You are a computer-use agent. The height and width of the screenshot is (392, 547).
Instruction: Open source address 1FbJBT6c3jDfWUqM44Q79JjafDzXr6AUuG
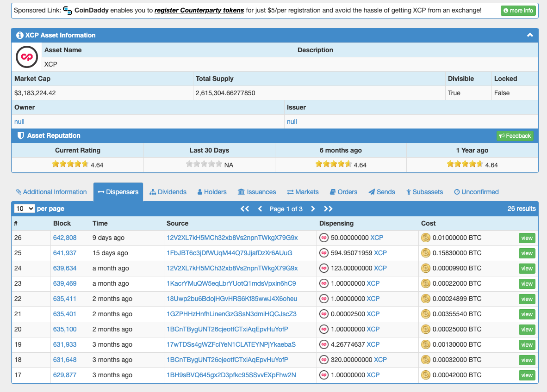point(230,253)
